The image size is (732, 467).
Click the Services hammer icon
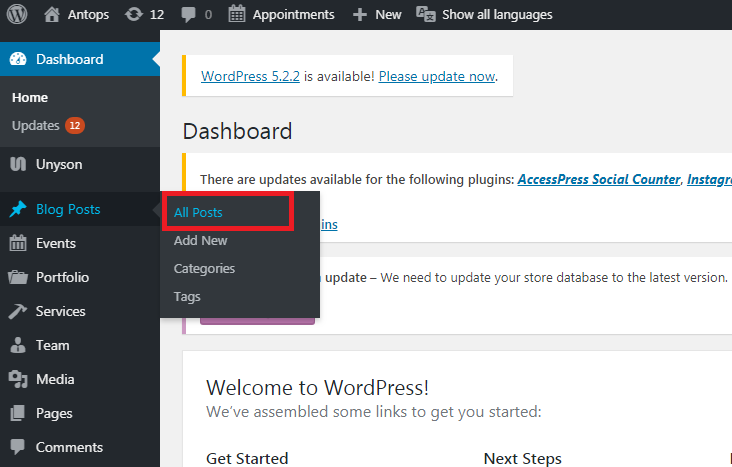pyautogui.click(x=18, y=311)
